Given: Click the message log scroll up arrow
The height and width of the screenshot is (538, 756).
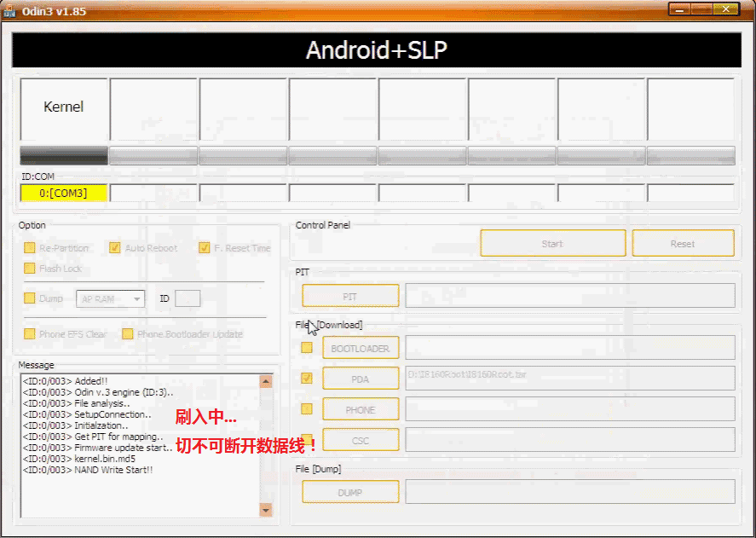Looking at the screenshot, I should pyautogui.click(x=266, y=382).
